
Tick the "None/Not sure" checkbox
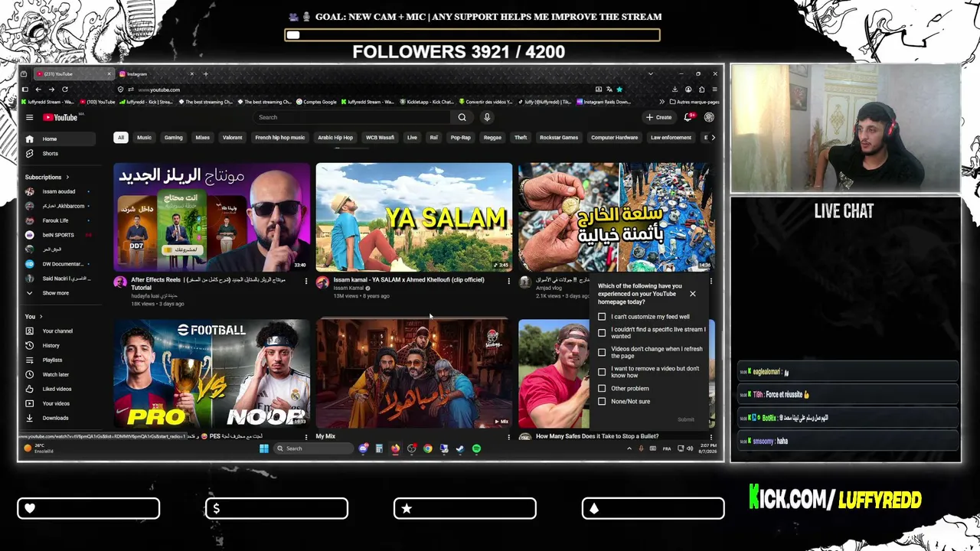click(x=602, y=402)
